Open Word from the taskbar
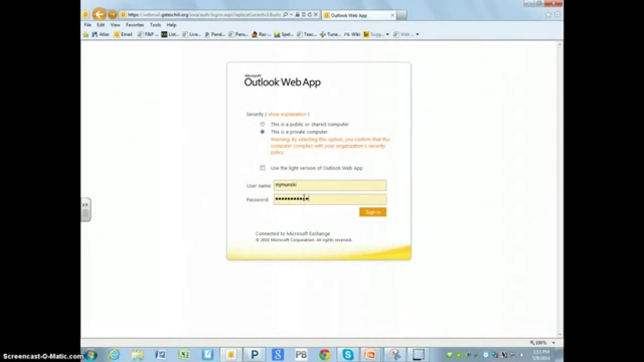Screen dimensions: 644x362 (161, 355)
